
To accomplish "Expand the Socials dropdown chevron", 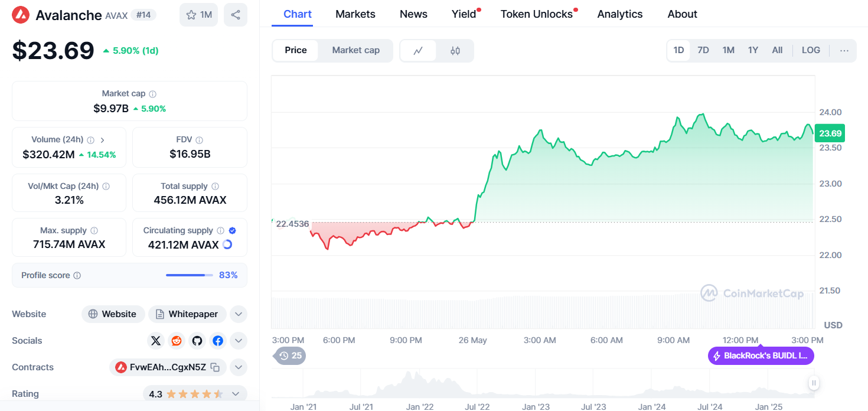I will (239, 341).
